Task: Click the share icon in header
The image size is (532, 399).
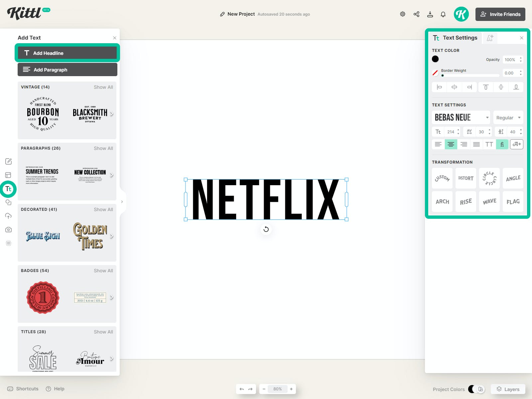Action: click(416, 14)
